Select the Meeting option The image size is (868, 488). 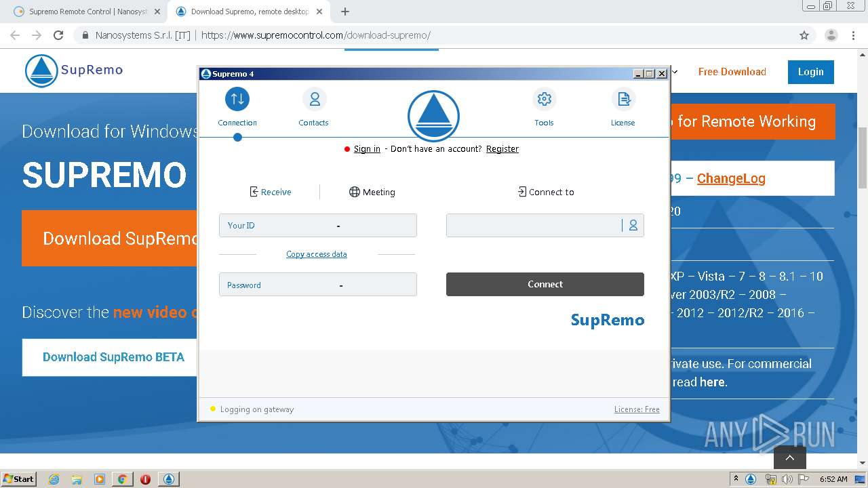(x=372, y=192)
